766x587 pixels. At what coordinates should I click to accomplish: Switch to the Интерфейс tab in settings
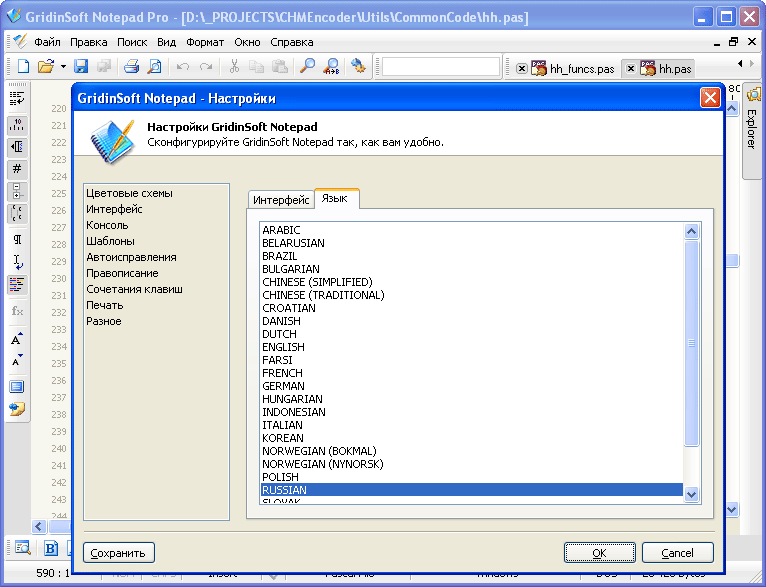click(281, 200)
